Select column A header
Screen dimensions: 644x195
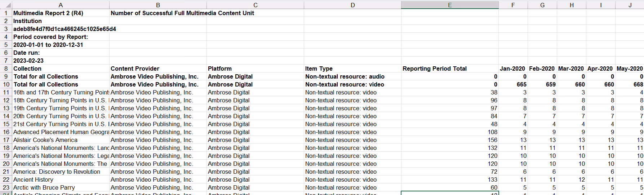[x=61, y=5]
